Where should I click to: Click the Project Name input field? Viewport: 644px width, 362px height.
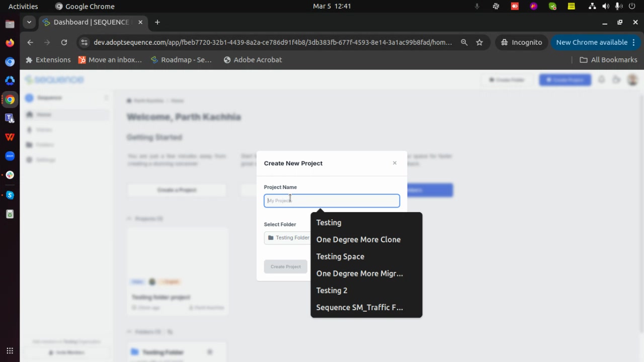pyautogui.click(x=332, y=201)
